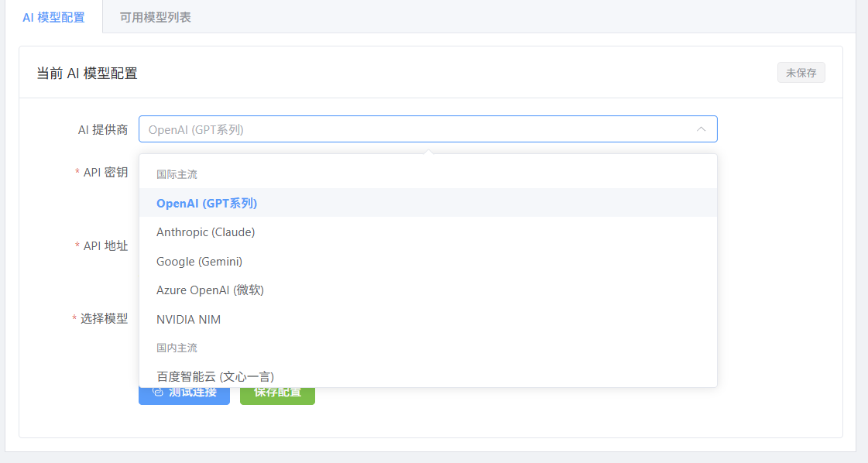Open the AI 模型配置 tab
Image resolution: width=868 pixels, height=463 pixels.
point(53,17)
